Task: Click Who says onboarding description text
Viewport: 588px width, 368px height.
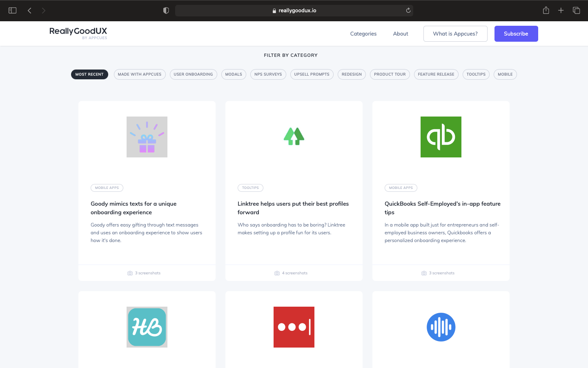Action: pos(292,229)
